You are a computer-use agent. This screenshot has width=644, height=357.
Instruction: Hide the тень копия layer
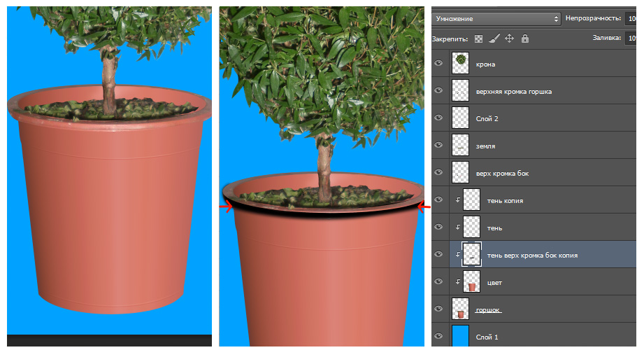point(438,200)
